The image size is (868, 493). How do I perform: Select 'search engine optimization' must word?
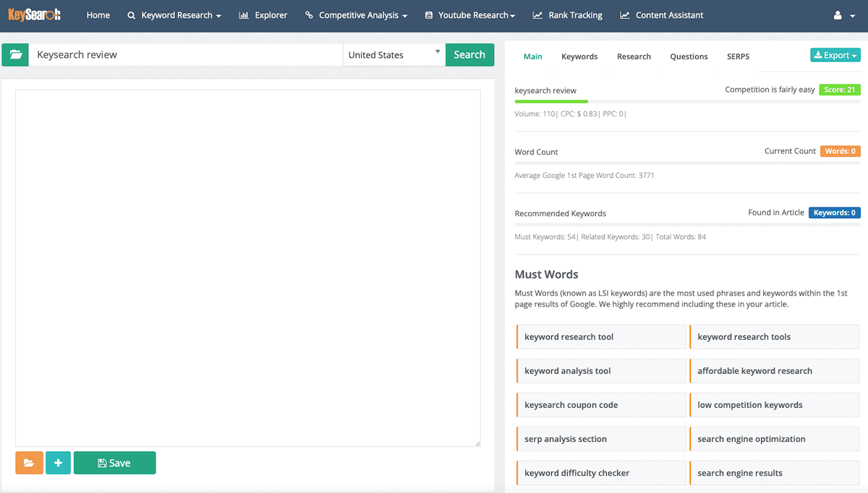774,439
